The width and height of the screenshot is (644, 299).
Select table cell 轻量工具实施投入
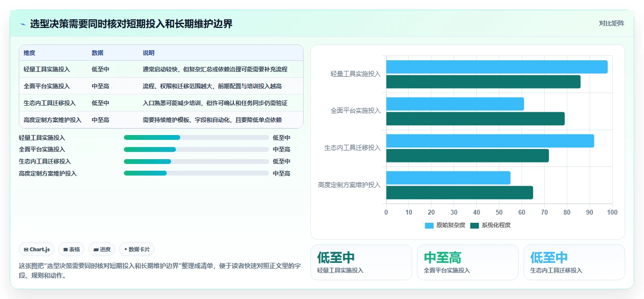click(47, 69)
